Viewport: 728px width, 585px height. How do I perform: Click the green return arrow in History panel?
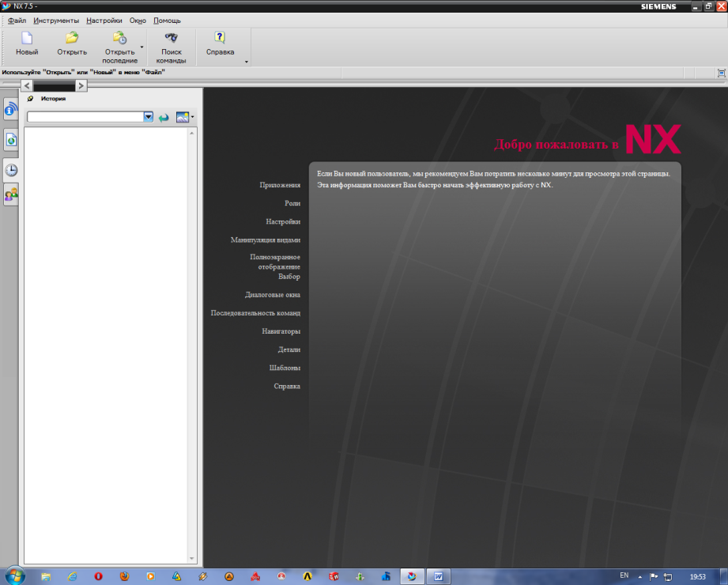tap(164, 118)
